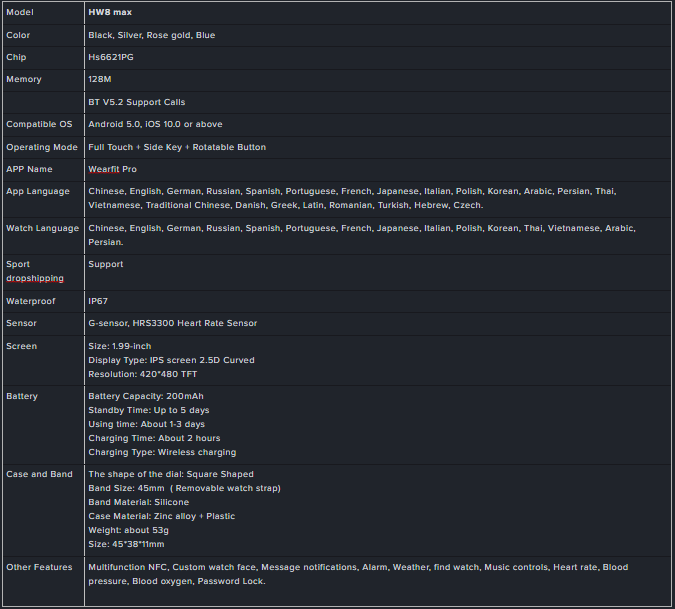Click the App Language row label
Viewport: 675px width, 609px height.
pyautogui.click(x=38, y=191)
